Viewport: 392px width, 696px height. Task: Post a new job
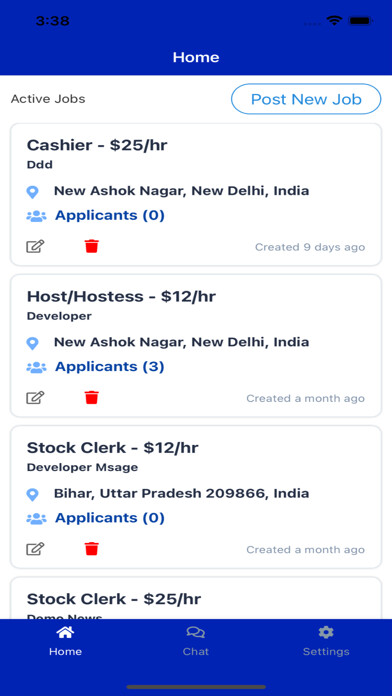pos(306,99)
